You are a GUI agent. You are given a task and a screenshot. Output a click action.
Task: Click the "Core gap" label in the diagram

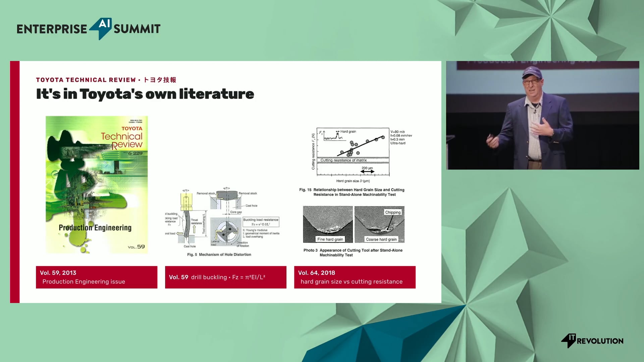click(236, 212)
